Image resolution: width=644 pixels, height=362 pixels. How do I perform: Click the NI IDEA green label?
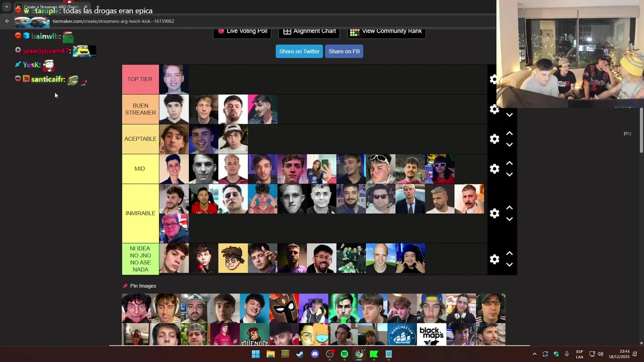point(140,259)
